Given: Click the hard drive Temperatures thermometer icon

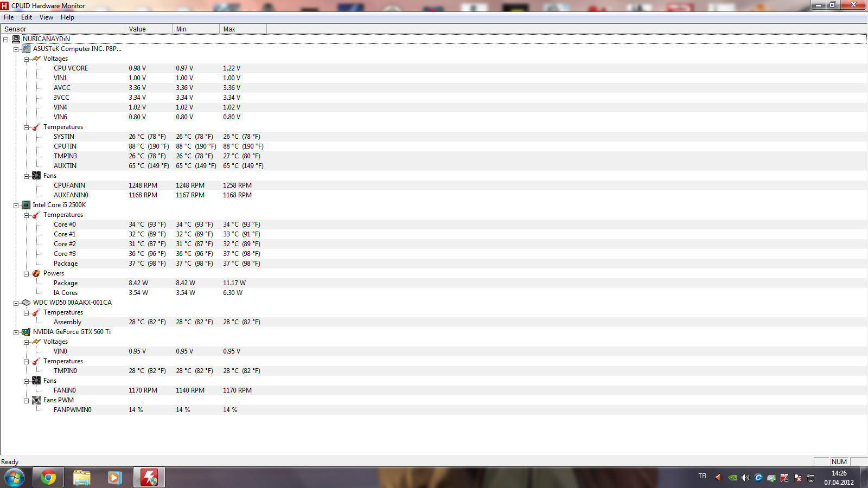Looking at the screenshot, I should pos(36,312).
